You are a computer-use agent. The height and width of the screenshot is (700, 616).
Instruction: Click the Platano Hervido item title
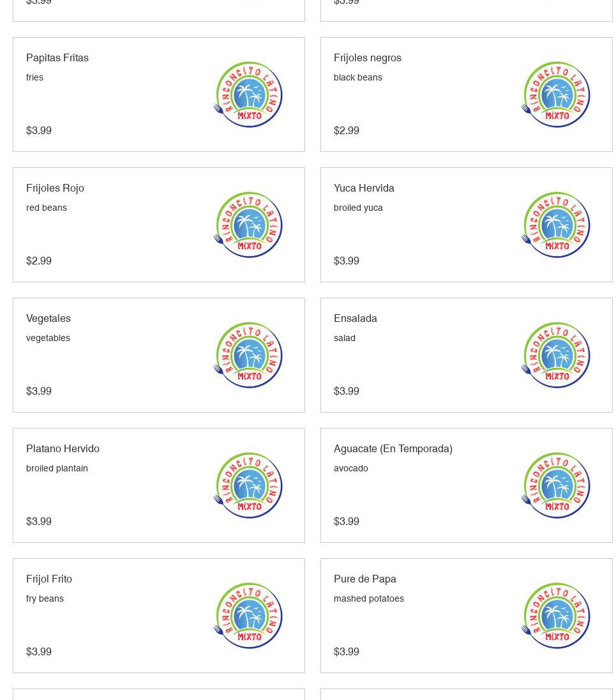pyautogui.click(x=63, y=448)
